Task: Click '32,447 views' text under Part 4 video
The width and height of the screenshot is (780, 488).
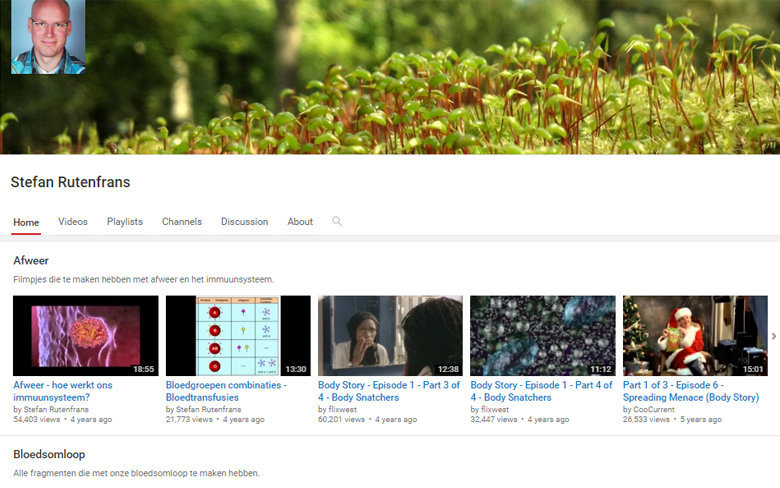Action: tap(493, 419)
